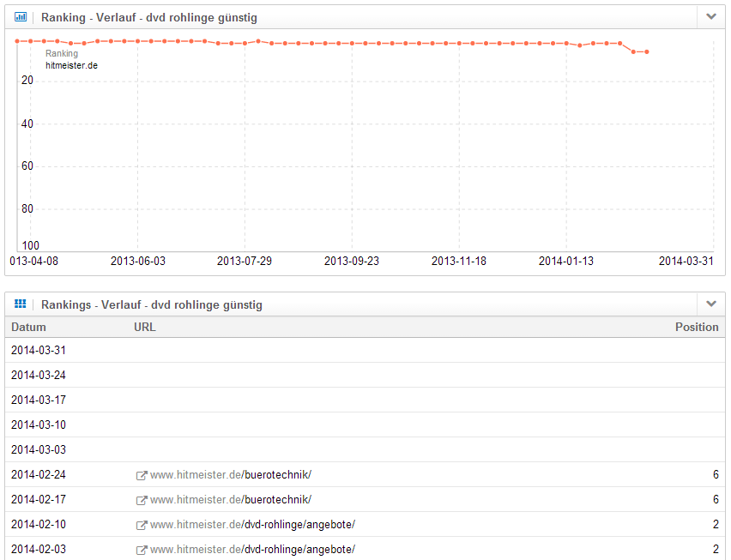The width and height of the screenshot is (731, 560).
Task: Sort the table by the Datum column
Action: 29,327
